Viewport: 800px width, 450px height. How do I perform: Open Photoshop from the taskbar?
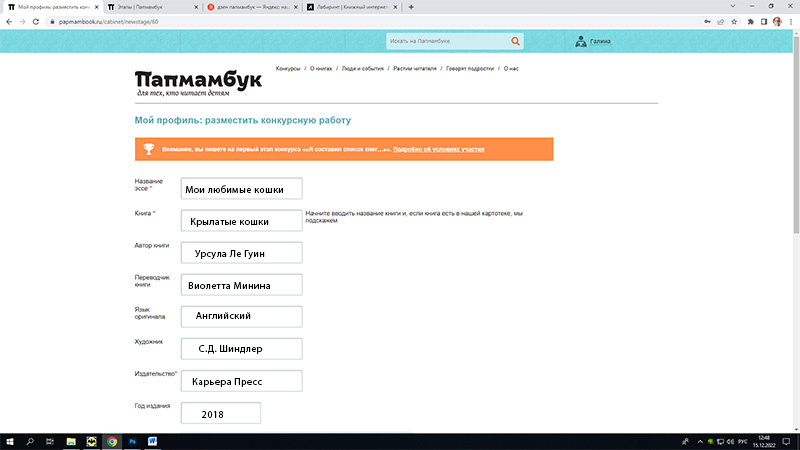(133, 440)
